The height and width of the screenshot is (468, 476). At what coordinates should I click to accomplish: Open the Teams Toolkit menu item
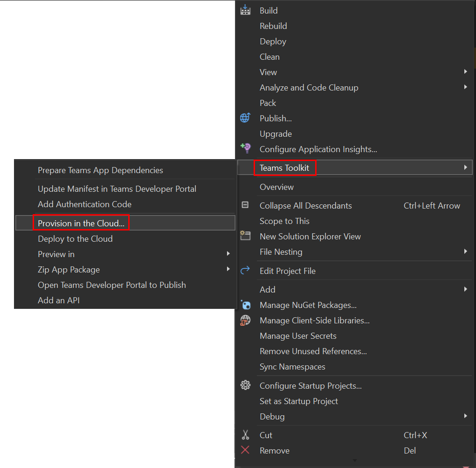point(285,167)
